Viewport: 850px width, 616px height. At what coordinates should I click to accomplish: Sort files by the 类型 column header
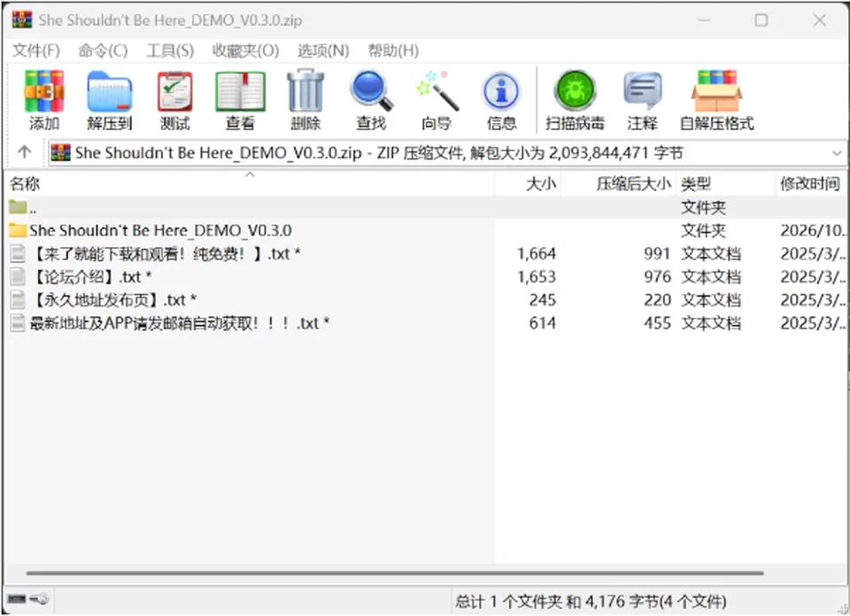tap(724, 184)
